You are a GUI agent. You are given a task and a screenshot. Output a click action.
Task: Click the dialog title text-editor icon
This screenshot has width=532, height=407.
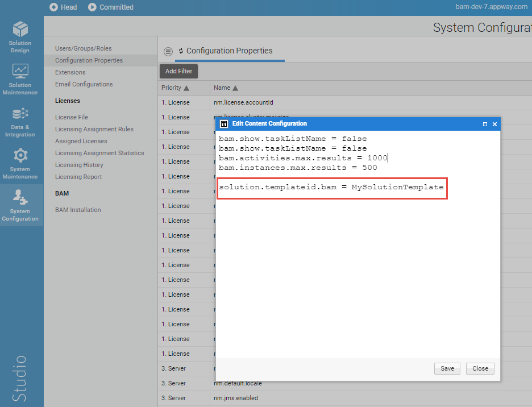pos(224,124)
